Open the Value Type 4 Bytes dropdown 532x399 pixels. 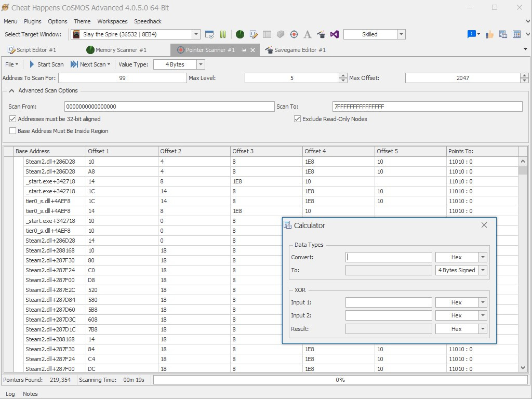click(x=201, y=64)
